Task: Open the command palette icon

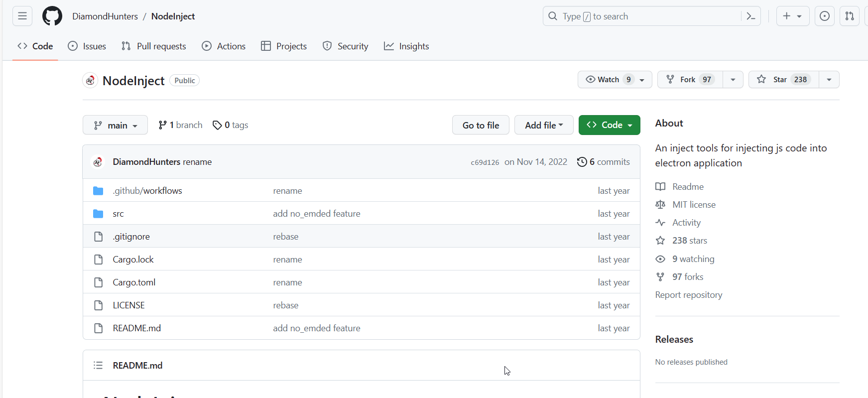Action: click(x=751, y=16)
